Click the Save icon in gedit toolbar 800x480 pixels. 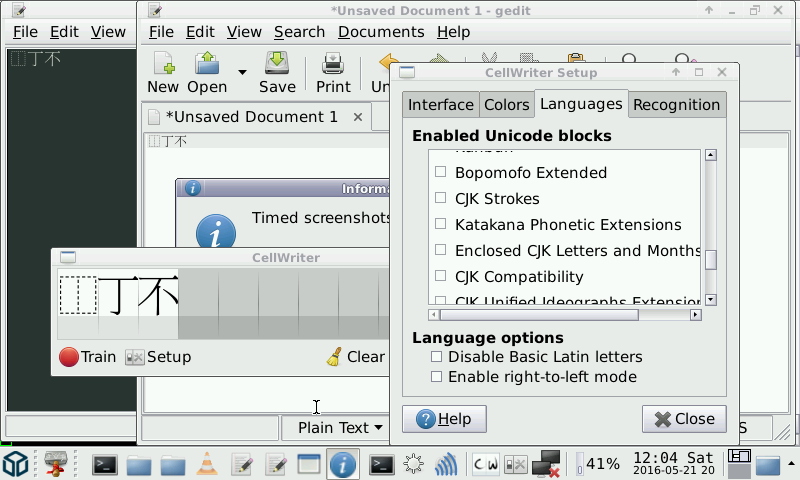[277, 72]
